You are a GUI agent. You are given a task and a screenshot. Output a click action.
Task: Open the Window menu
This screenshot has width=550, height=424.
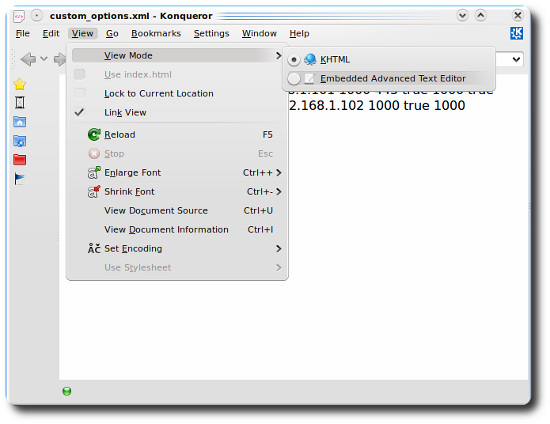tap(259, 33)
